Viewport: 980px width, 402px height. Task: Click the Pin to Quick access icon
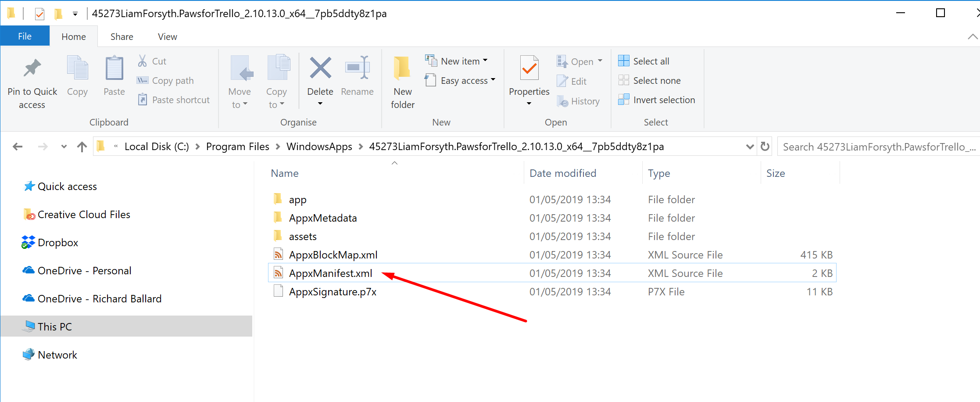click(x=32, y=68)
